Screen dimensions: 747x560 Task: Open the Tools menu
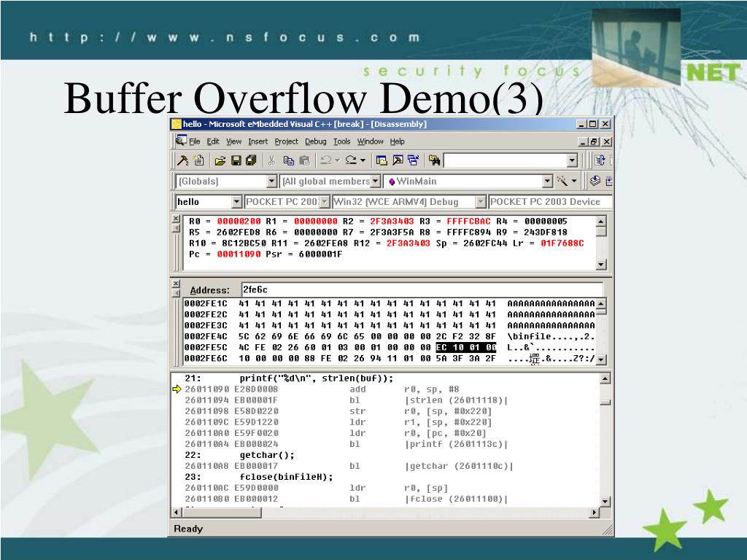[x=341, y=141]
